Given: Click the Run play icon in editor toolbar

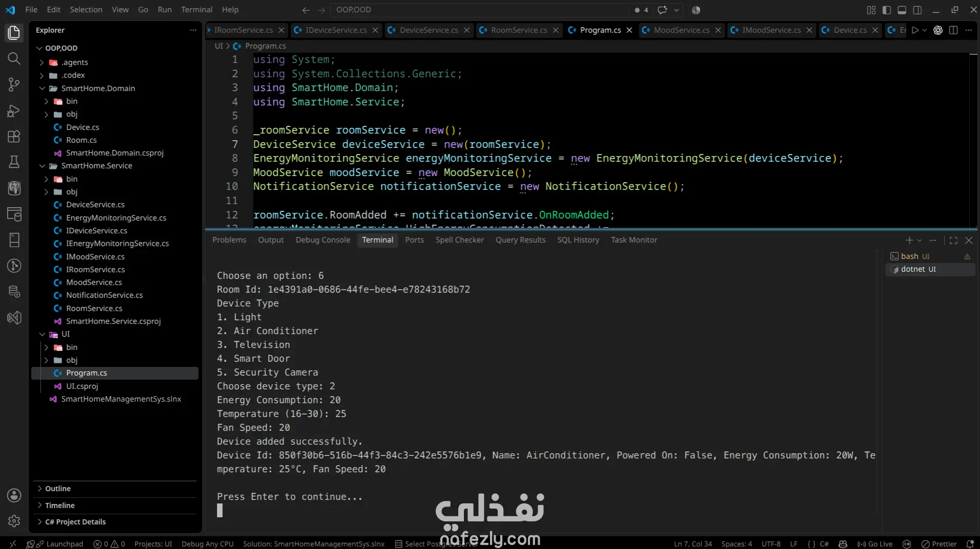Looking at the screenshot, I should pyautogui.click(x=915, y=30).
